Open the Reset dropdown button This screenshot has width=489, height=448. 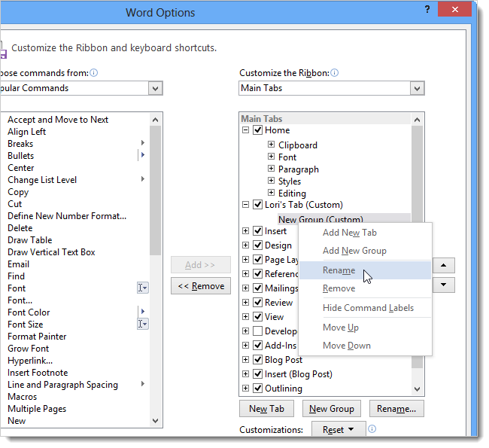[x=339, y=430]
